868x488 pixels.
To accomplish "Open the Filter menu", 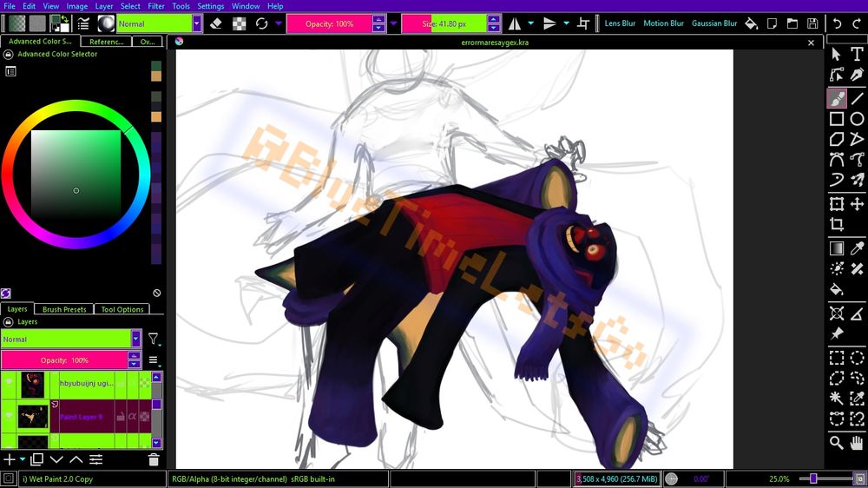I will tap(156, 6).
